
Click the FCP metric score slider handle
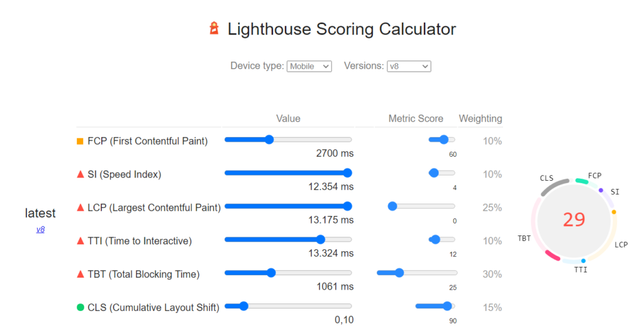[444, 140]
